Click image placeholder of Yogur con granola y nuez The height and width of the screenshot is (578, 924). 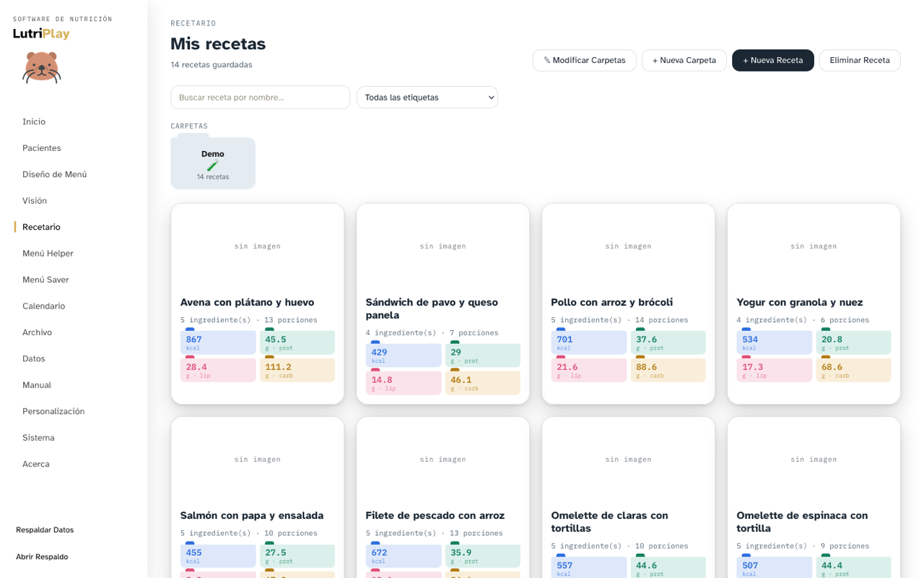tap(814, 246)
